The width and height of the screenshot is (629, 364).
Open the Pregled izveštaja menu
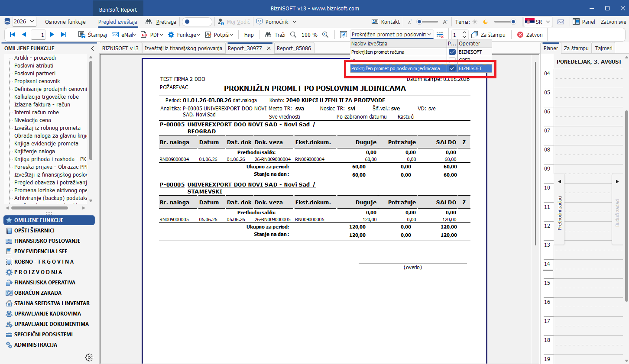[118, 22]
